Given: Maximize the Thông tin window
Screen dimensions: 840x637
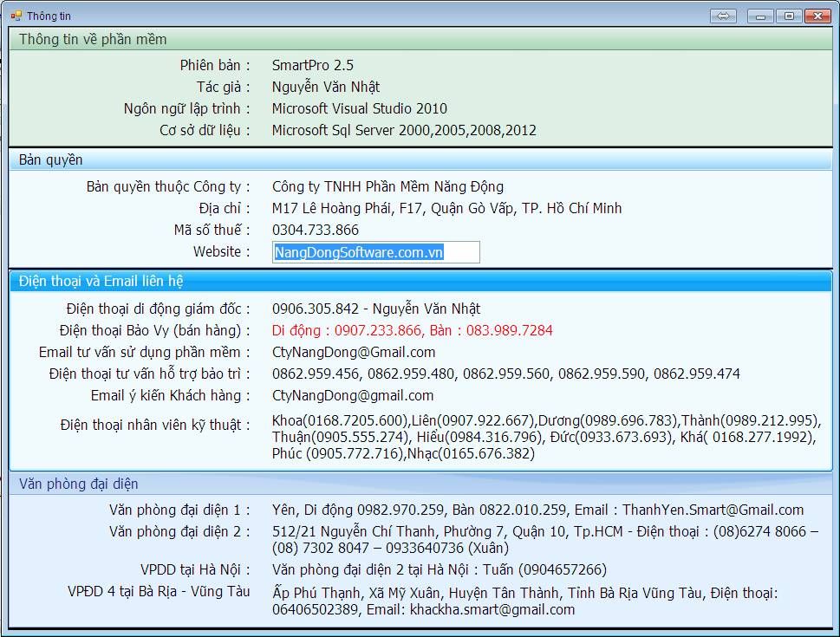Looking at the screenshot, I should coord(788,16).
